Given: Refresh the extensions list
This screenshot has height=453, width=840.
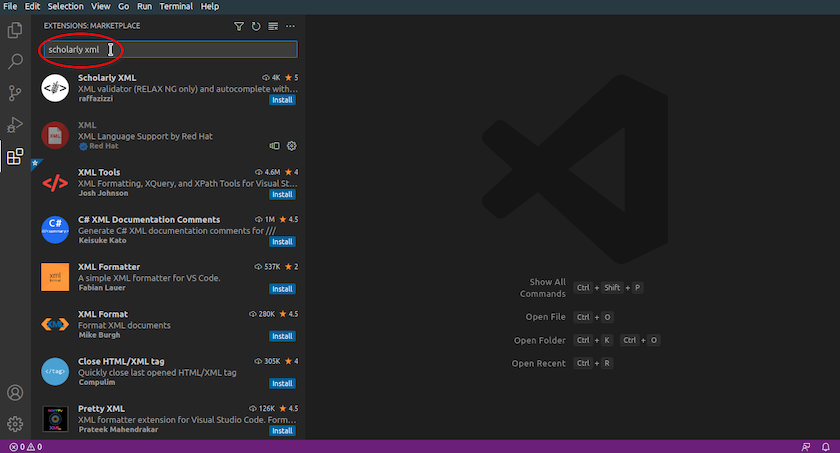Looking at the screenshot, I should click(256, 26).
